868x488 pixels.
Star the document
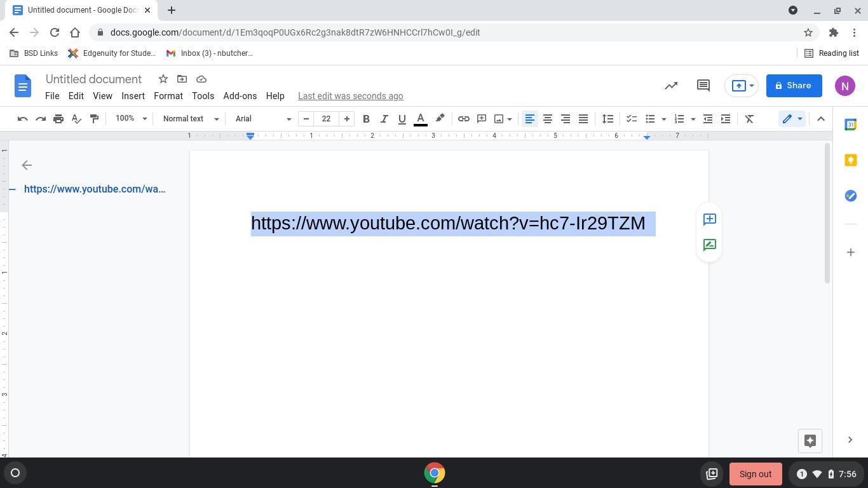[163, 79]
